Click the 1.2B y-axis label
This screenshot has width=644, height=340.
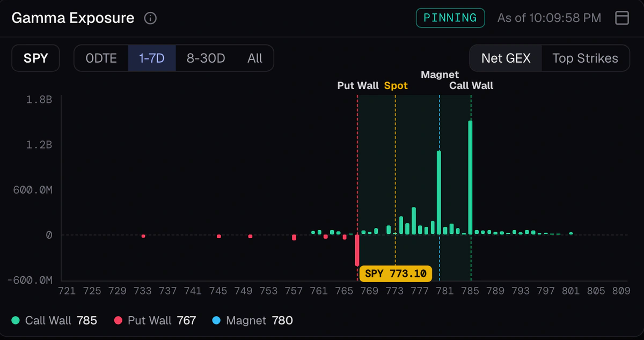tap(39, 145)
